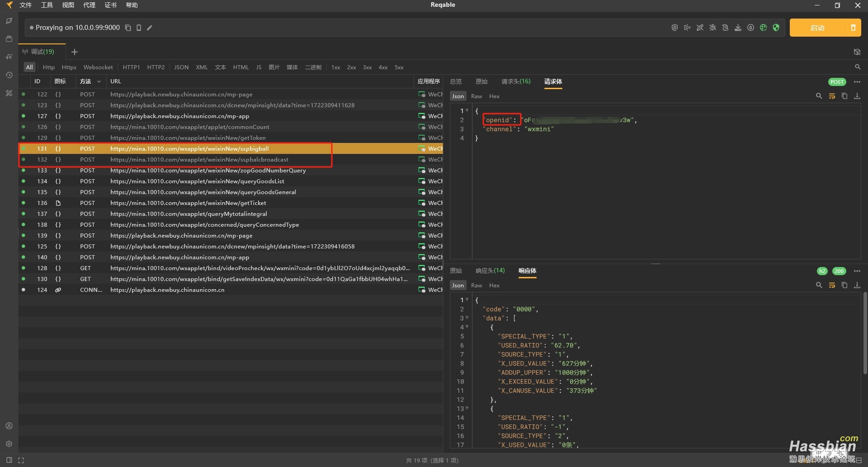Screen dimensions: 868x467
Task: Add a new tab with plus icon
Action: pos(75,52)
